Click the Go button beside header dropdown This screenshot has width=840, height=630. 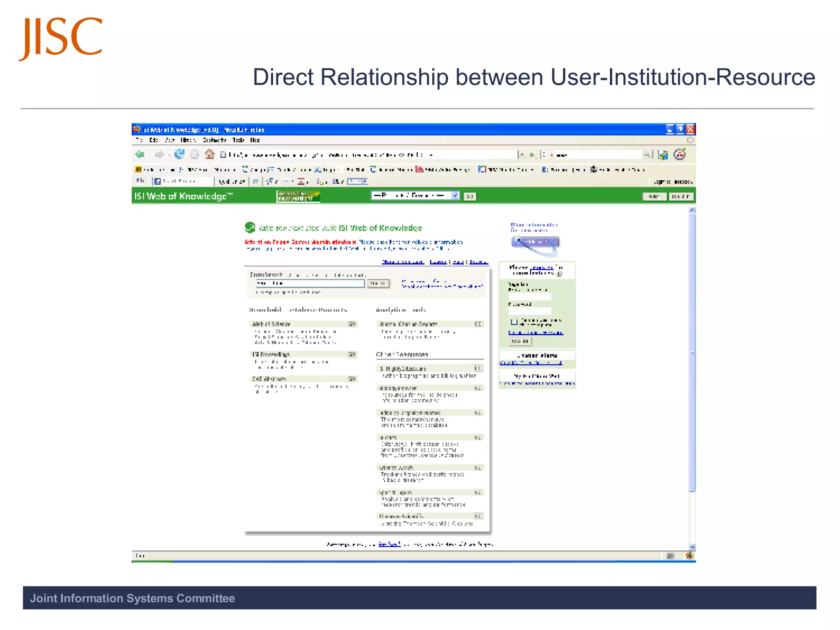click(470, 196)
